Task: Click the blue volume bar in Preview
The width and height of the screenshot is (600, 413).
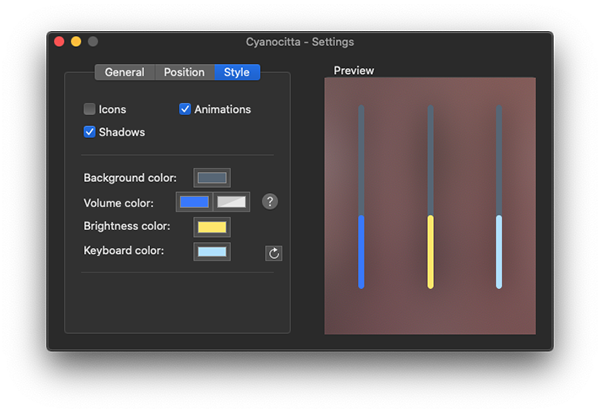Action: (x=361, y=251)
